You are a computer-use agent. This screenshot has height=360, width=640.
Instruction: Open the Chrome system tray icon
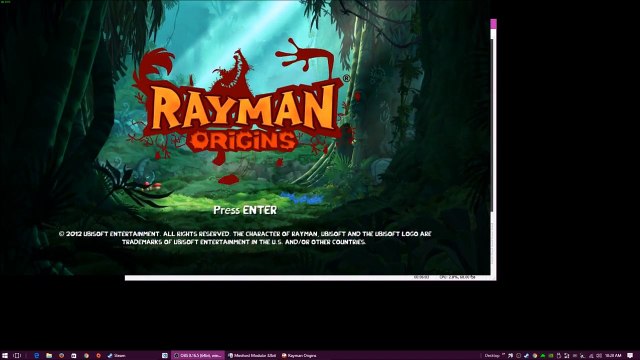click(x=535, y=356)
